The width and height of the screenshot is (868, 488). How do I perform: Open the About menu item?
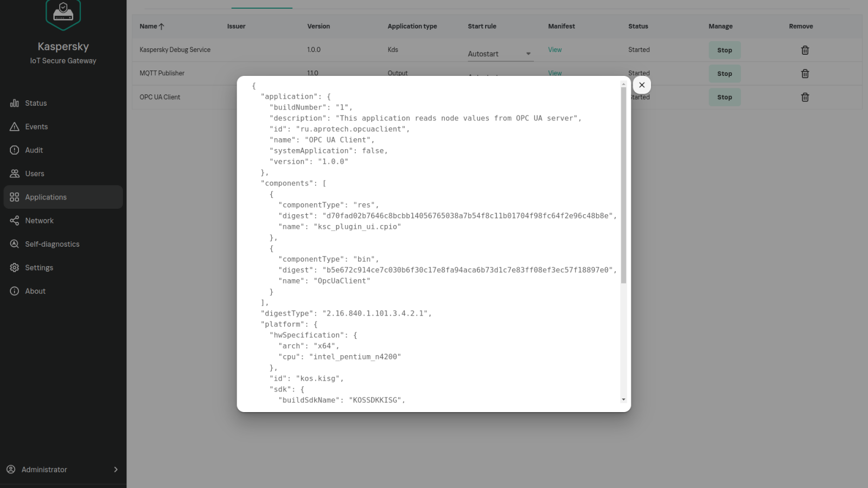coord(35,291)
